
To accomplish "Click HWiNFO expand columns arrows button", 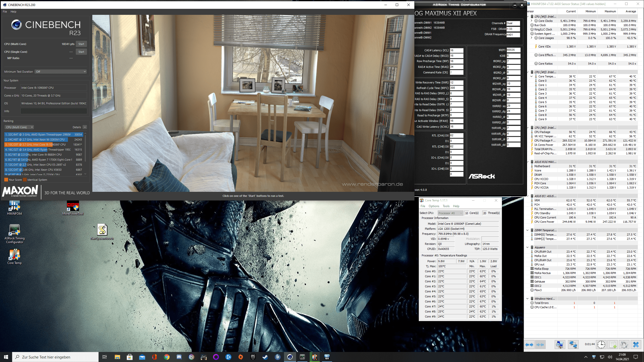I will point(529,345).
